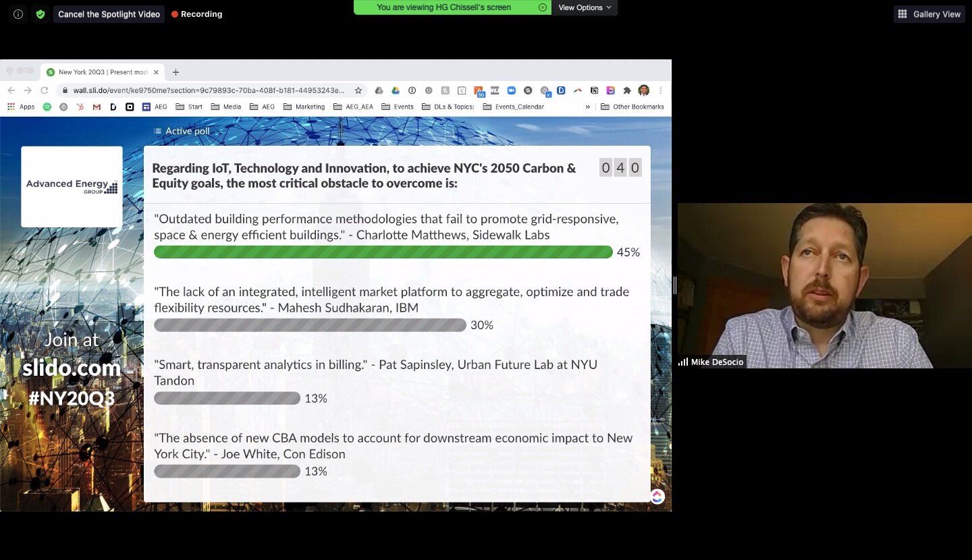Click the poll vote counter 040
The height and width of the screenshot is (560, 972).
pyautogui.click(x=620, y=168)
